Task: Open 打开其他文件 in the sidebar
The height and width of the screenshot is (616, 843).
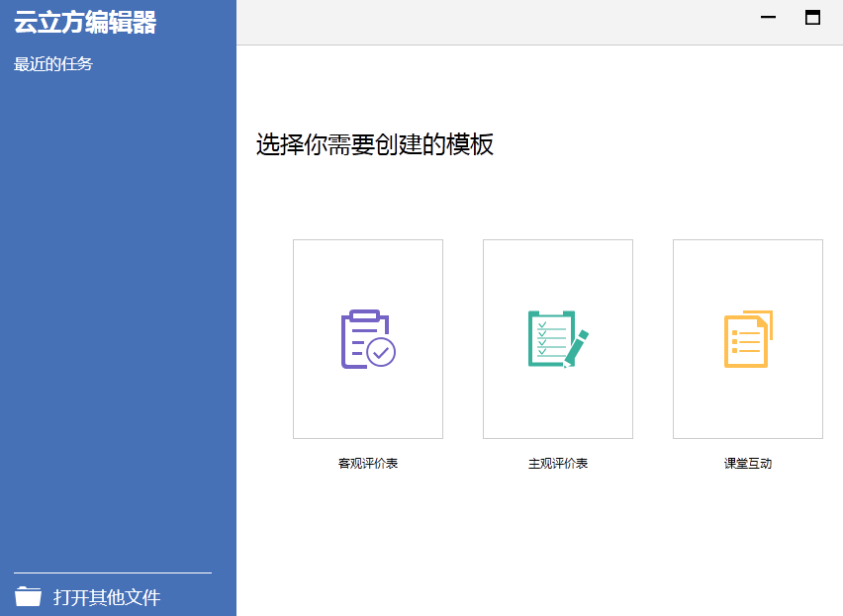Action: pos(107,597)
